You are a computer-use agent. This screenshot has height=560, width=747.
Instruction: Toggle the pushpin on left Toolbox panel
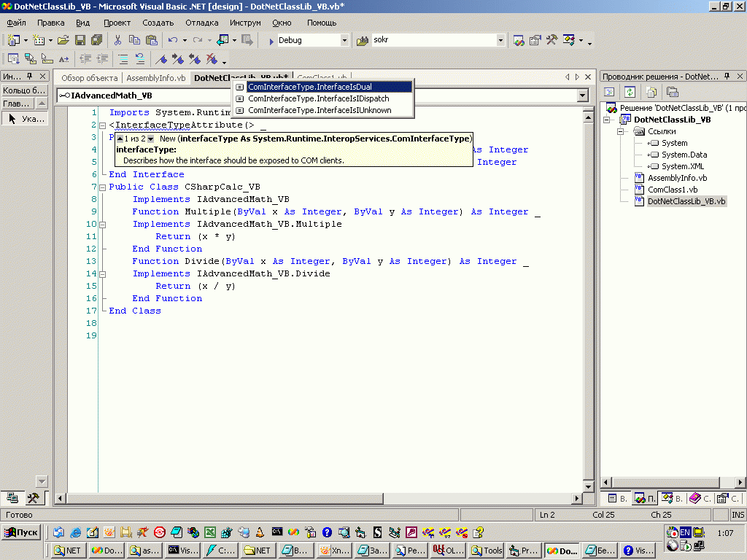pos(30,77)
